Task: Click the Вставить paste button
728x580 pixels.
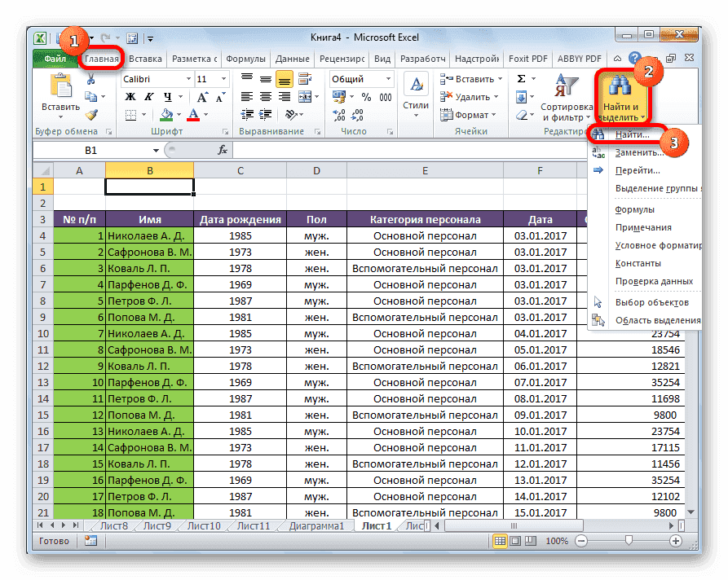Action: click(60, 94)
